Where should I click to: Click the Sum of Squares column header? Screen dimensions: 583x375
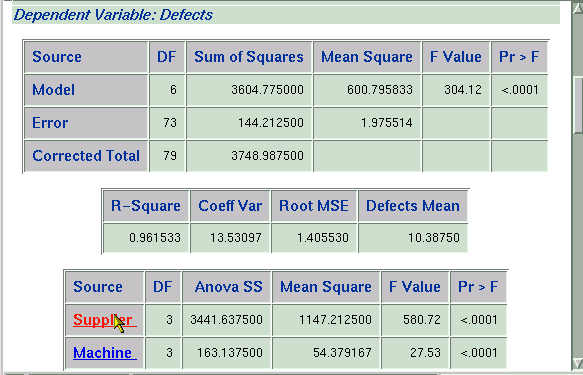tap(249, 57)
